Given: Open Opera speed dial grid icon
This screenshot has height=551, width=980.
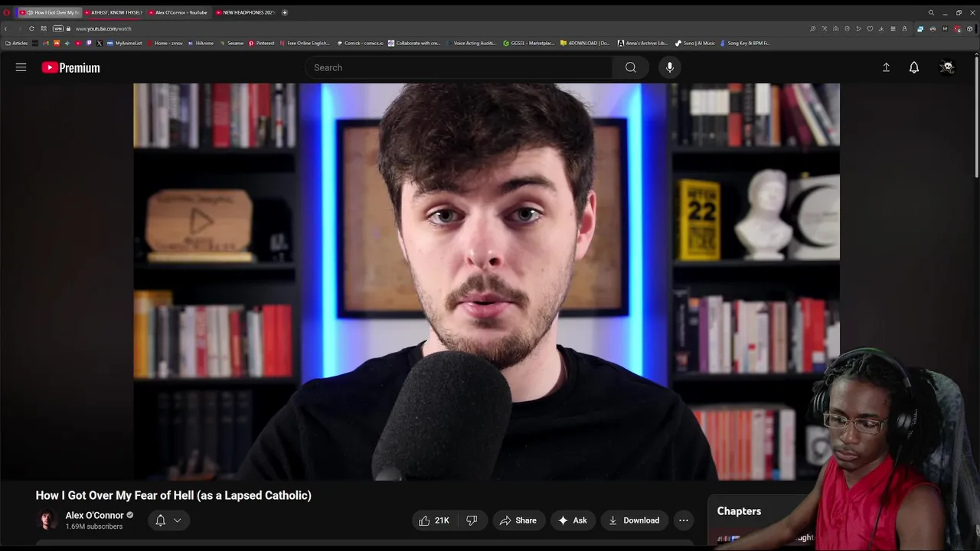Looking at the screenshot, I should 44,28.
